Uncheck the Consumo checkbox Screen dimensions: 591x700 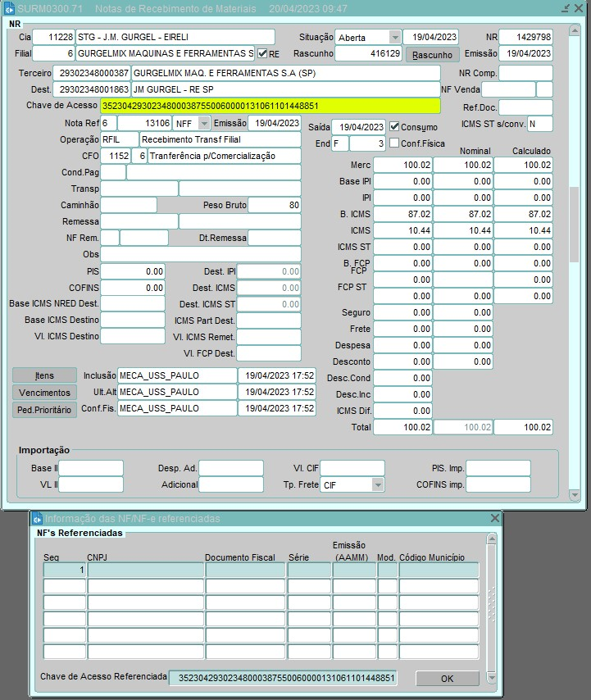coord(394,127)
